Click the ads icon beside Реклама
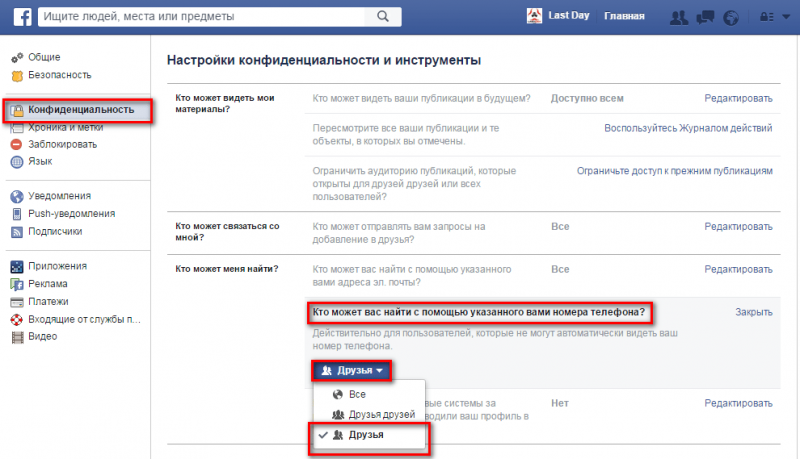800x459 pixels. [17, 285]
